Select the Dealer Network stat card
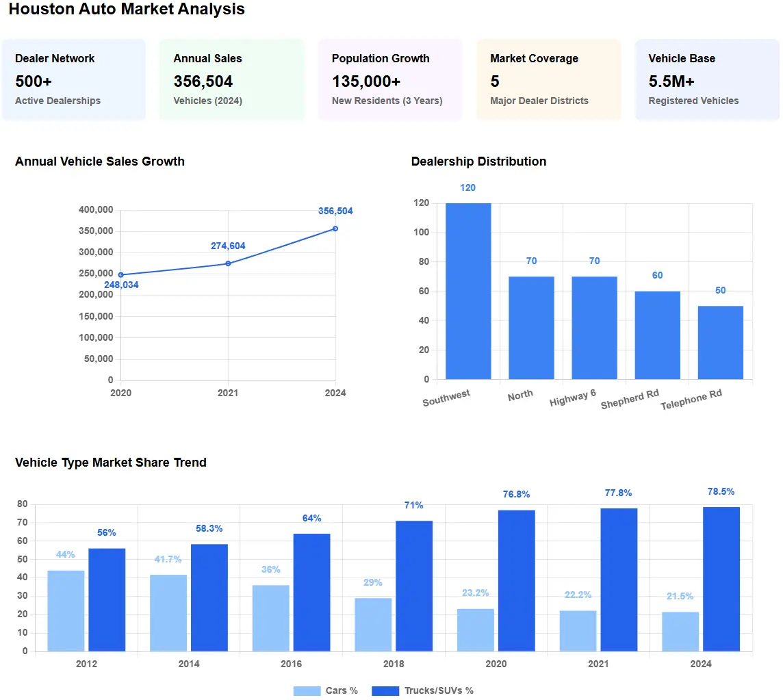The width and height of the screenshot is (783, 700). [74, 79]
